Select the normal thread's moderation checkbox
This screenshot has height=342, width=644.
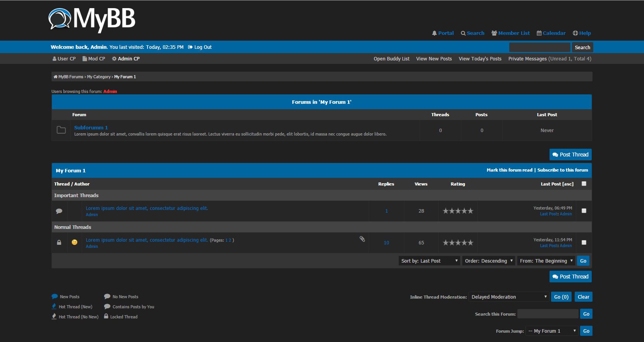click(584, 243)
